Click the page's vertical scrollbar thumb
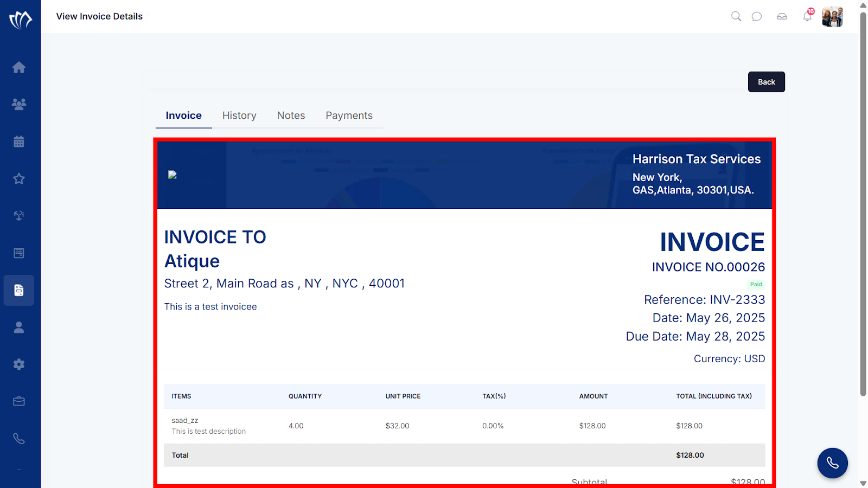 (x=863, y=203)
